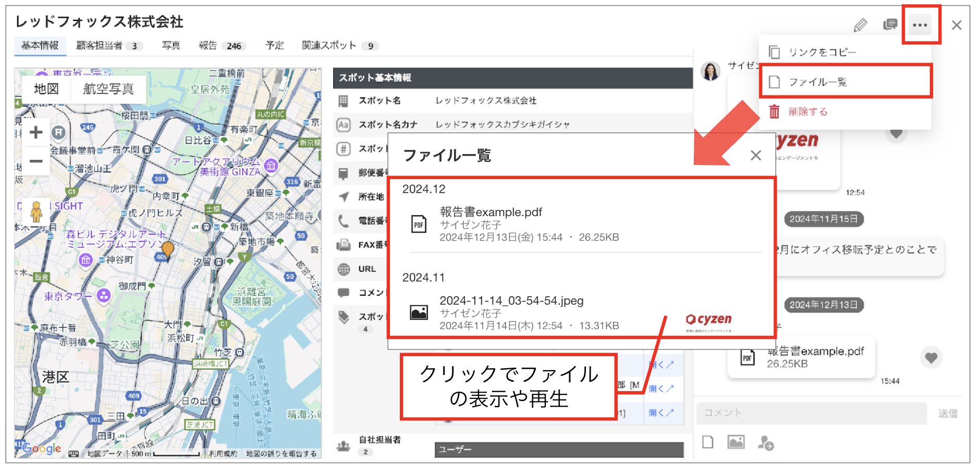Image resolution: width=980 pixels, height=476 pixels.
Task: Open 報告書example.pdf attachment in chat
Action: (801, 357)
